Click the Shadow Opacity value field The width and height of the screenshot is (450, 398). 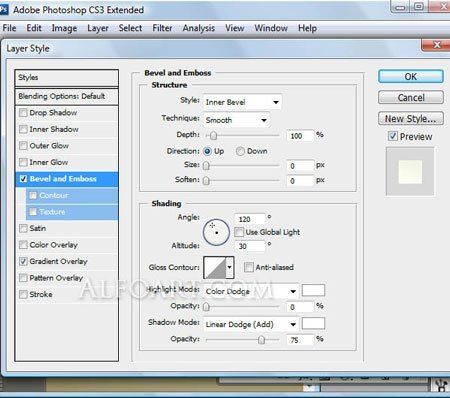(x=300, y=340)
